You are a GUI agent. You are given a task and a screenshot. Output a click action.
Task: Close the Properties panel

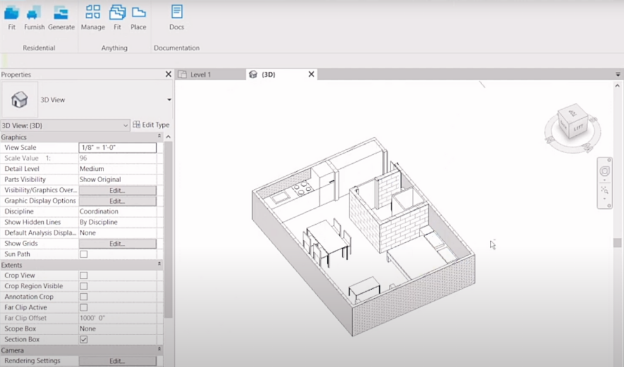[x=168, y=74]
